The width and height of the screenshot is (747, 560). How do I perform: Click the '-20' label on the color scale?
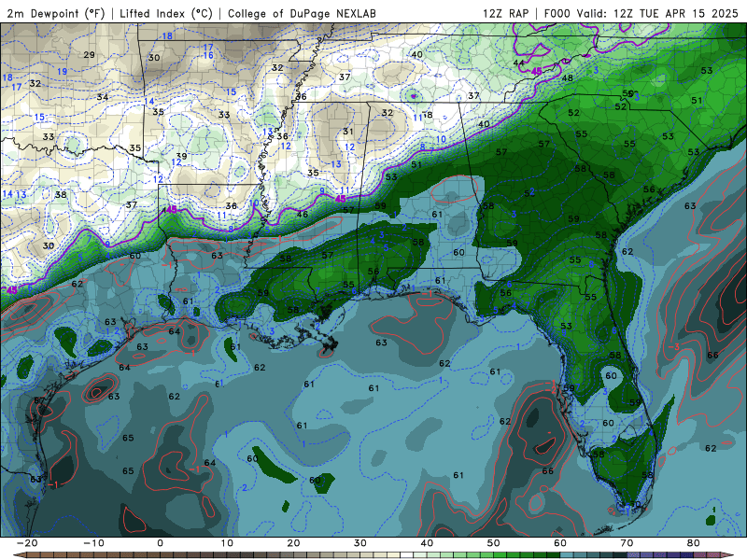click(27, 543)
